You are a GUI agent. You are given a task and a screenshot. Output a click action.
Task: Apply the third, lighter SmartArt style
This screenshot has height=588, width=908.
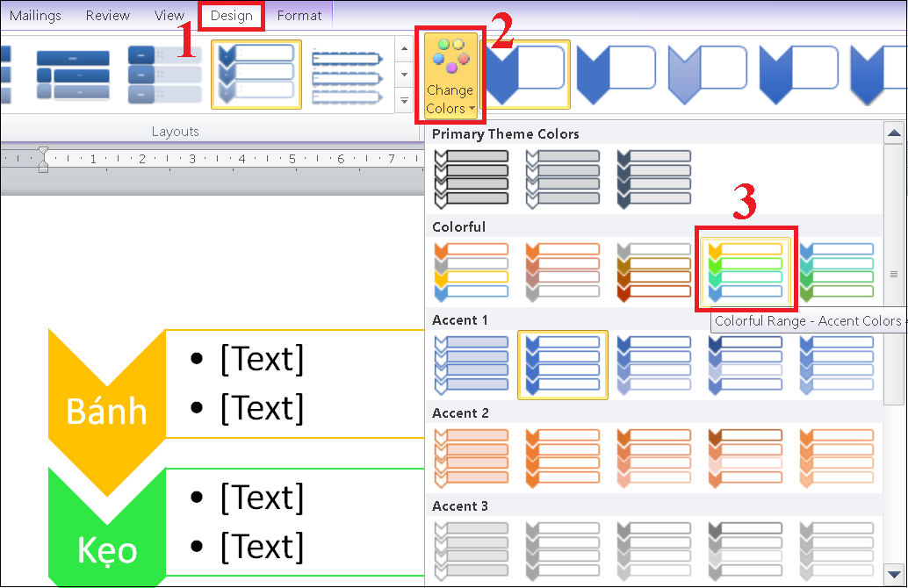point(708,75)
